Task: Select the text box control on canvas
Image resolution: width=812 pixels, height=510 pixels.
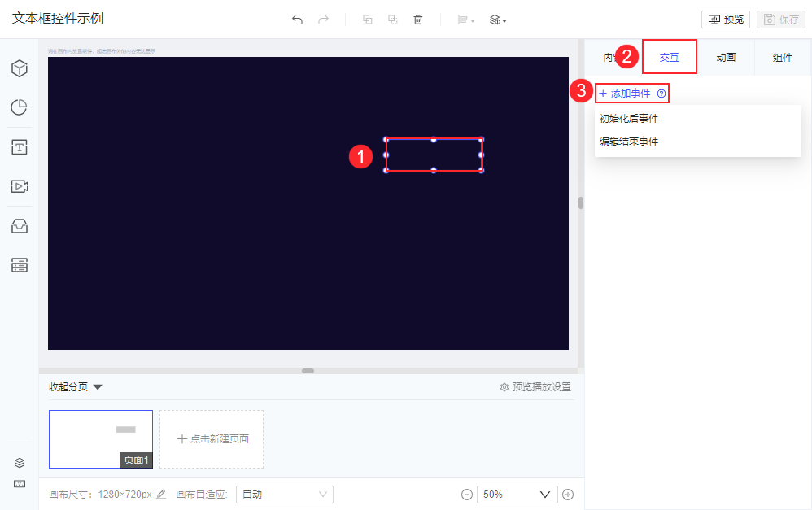Action: click(434, 155)
